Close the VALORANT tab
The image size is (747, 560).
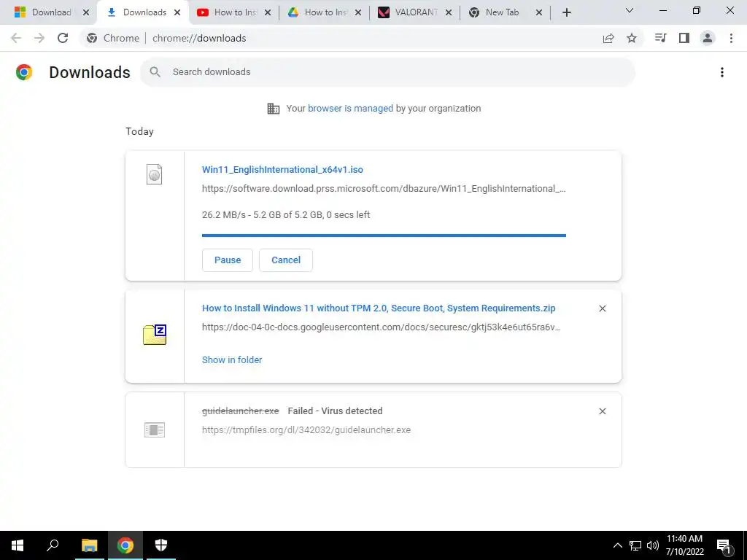pyautogui.click(x=449, y=12)
